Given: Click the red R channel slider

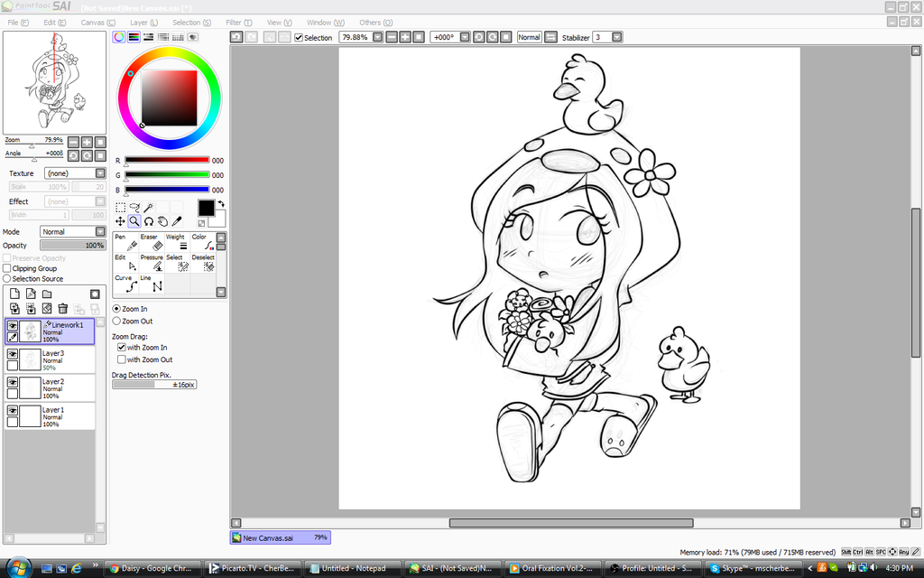Looking at the screenshot, I should [x=167, y=160].
